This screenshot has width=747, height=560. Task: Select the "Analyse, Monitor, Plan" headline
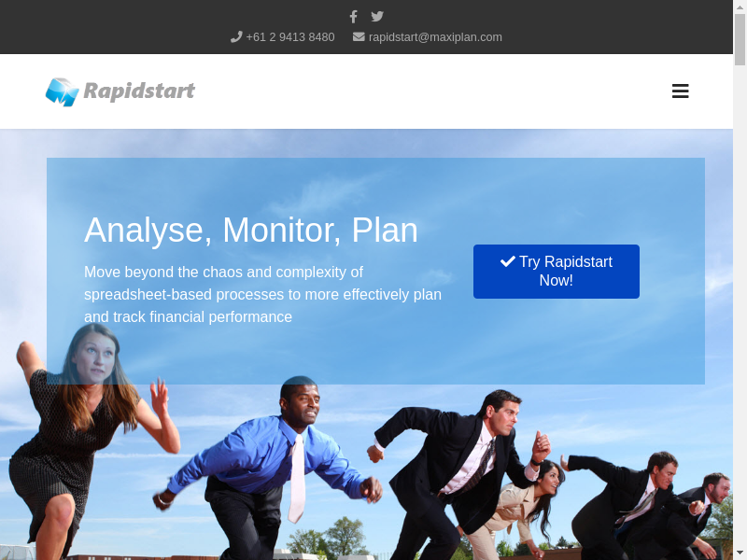pyautogui.click(x=251, y=231)
